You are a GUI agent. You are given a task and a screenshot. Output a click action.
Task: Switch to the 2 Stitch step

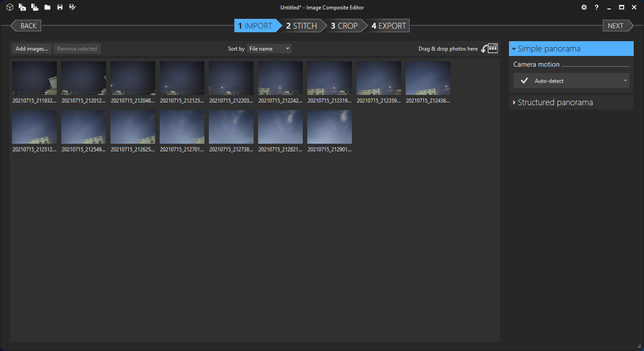click(302, 26)
